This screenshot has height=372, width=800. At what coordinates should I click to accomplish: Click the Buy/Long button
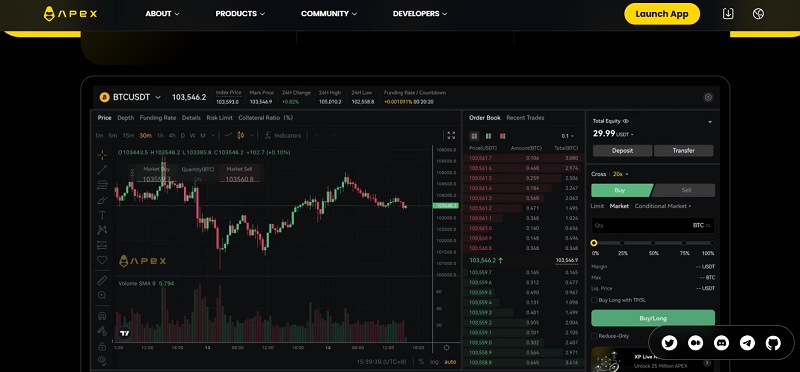click(653, 318)
